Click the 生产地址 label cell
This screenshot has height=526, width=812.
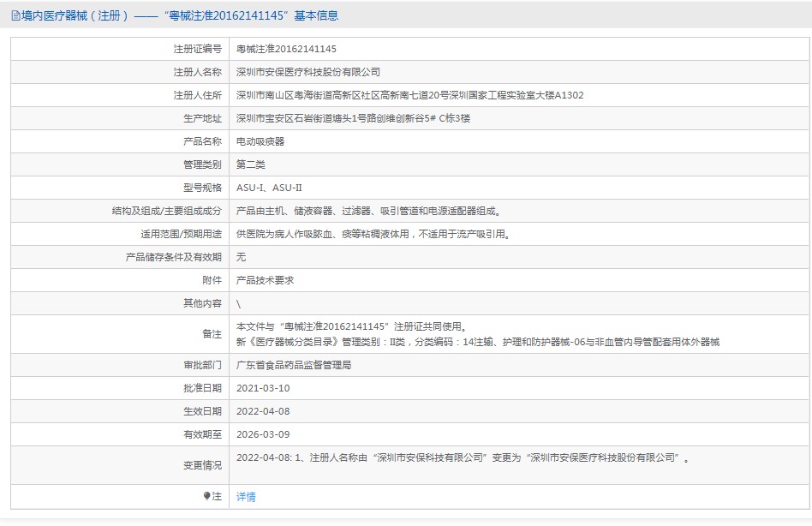[120, 118]
